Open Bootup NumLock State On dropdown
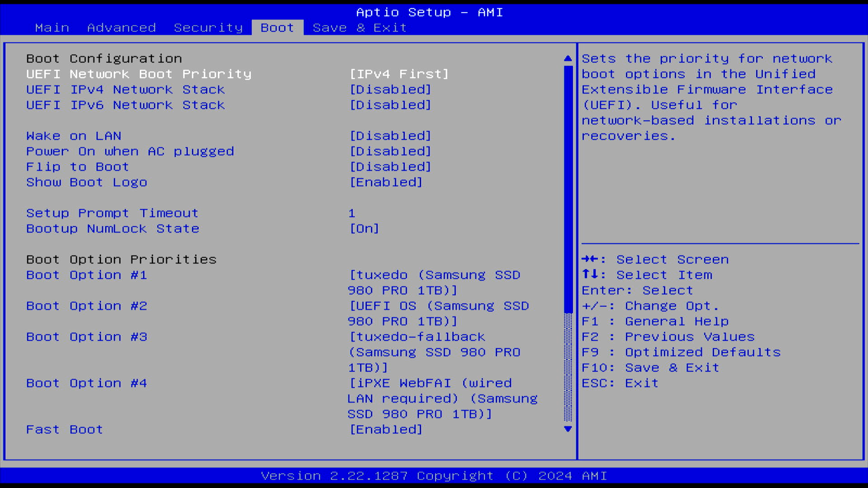 click(x=364, y=229)
